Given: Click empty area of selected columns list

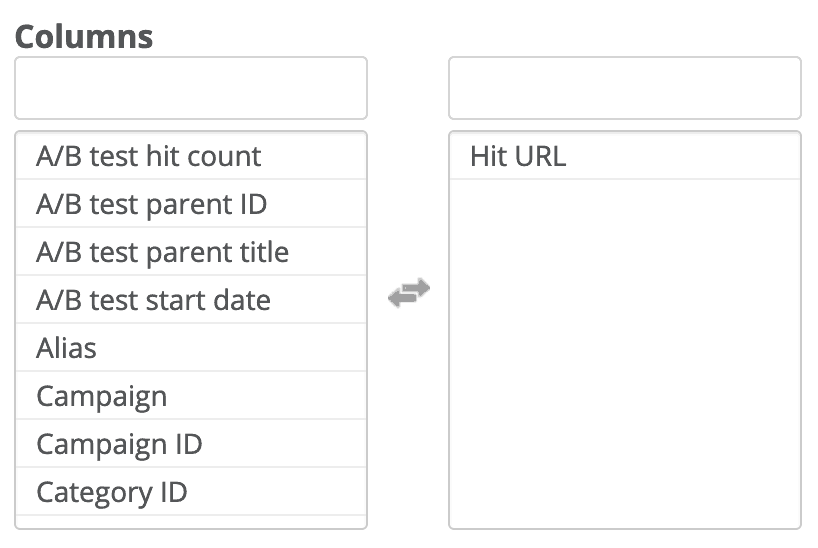Looking at the screenshot, I should pos(625,353).
